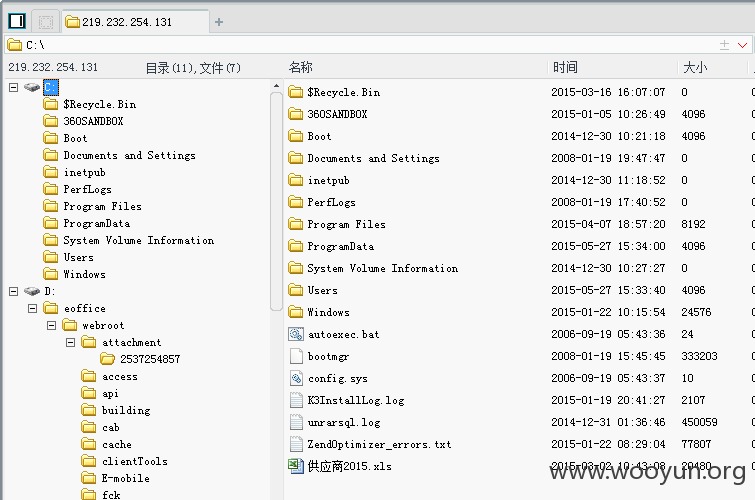Select the E-mobile folder in tree
This screenshot has width=755, height=500.
pos(125,478)
